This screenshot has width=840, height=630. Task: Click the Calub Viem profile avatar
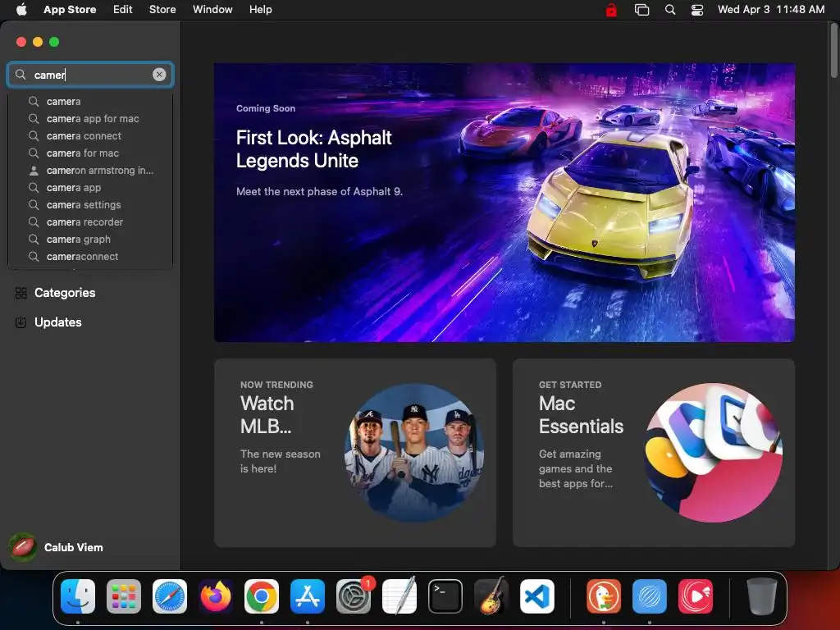click(x=22, y=547)
